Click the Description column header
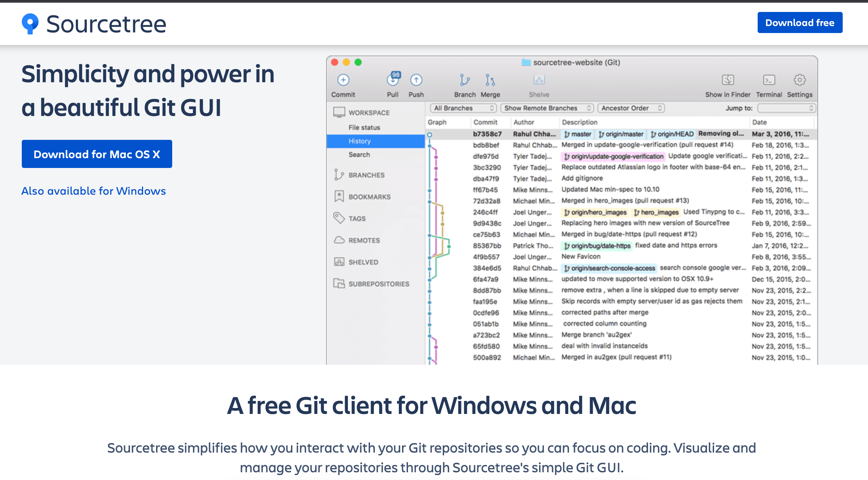The height and width of the screenshot is (480, 868). tap(579, 122)
